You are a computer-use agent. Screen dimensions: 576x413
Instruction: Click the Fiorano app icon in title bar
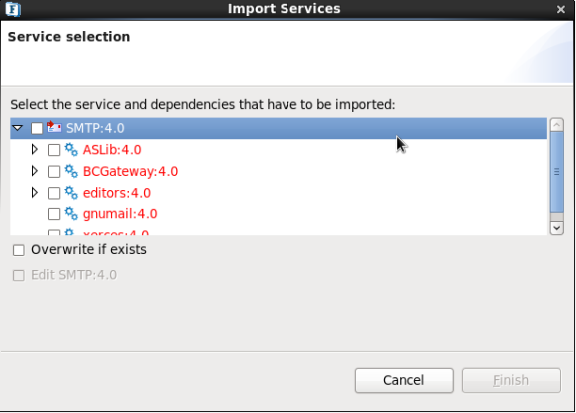coord(13,9)
